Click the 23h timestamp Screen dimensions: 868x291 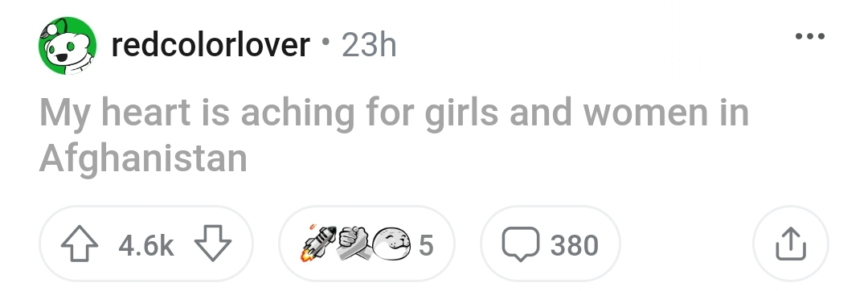[369, 45]
